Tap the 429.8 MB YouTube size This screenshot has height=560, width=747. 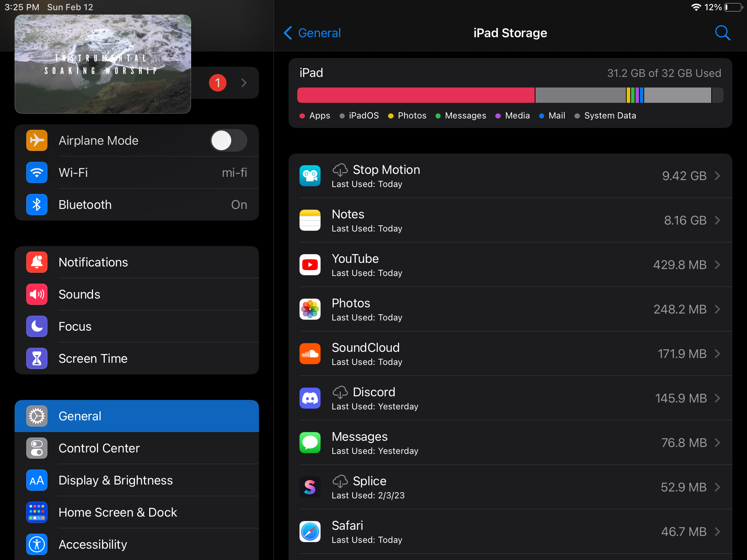click(x=680, y=265)
